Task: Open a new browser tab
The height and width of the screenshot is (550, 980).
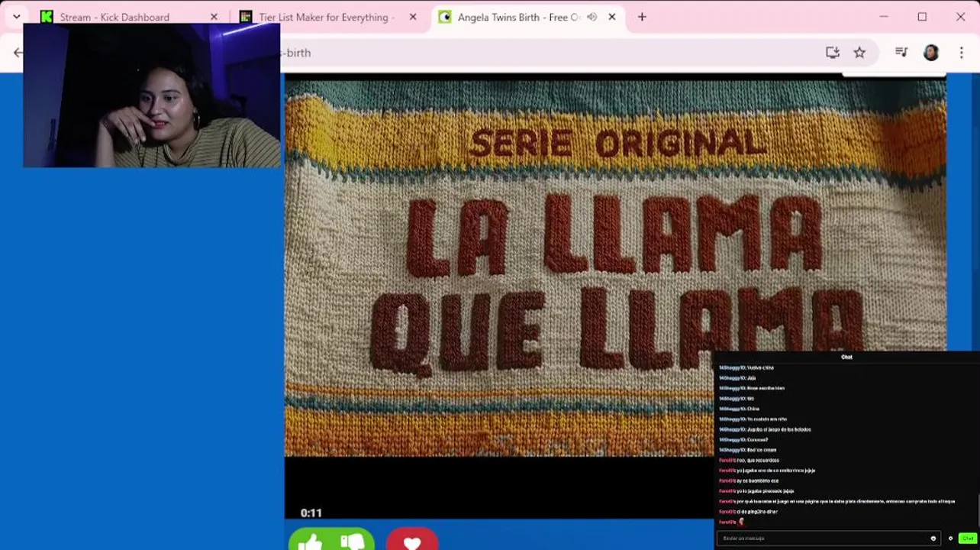Action: [642, 17]
